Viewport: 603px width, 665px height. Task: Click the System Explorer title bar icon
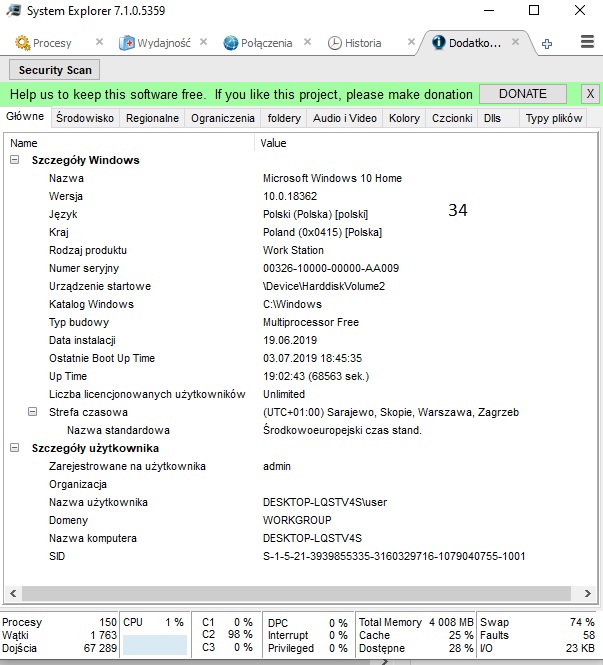coord(14,10)
